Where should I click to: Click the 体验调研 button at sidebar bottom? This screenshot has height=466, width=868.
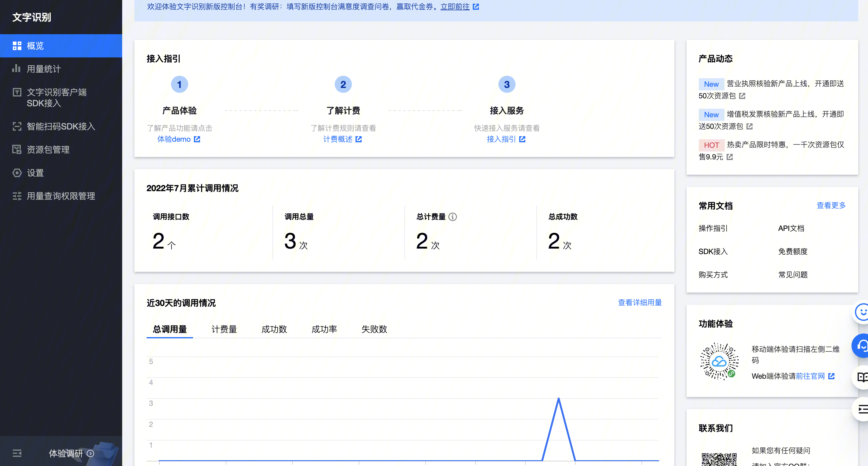tap(71, 453)
